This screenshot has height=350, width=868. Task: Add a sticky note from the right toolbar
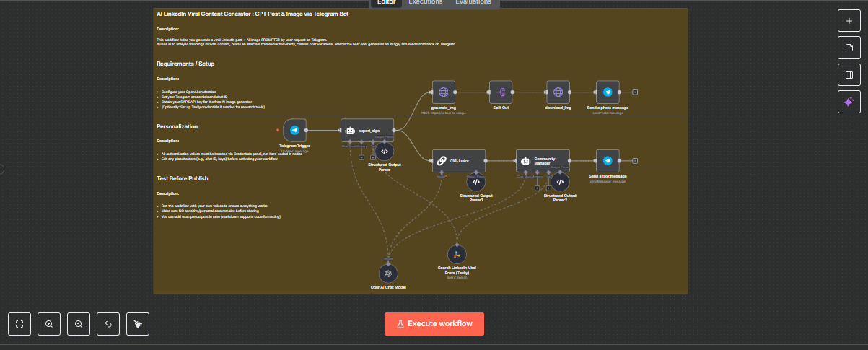(849, 48)
